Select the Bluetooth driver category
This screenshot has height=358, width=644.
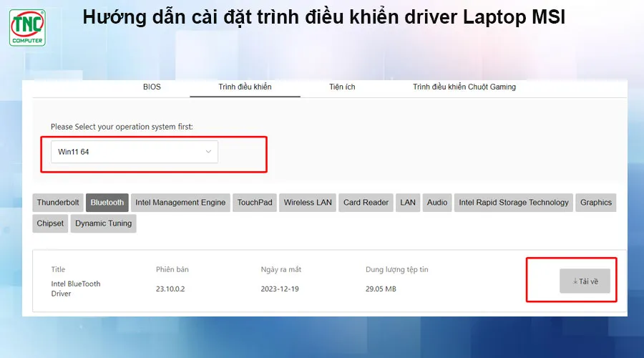(x=107, y=203)
